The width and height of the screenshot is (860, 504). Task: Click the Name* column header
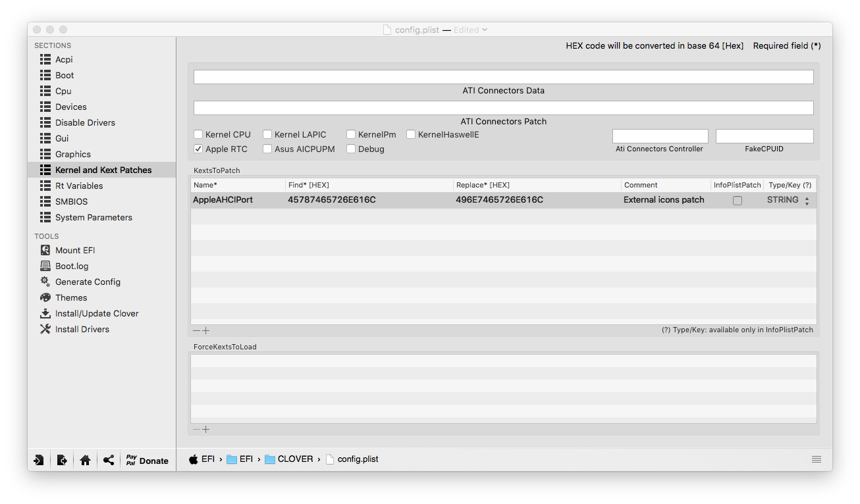(x=238, y=185)
